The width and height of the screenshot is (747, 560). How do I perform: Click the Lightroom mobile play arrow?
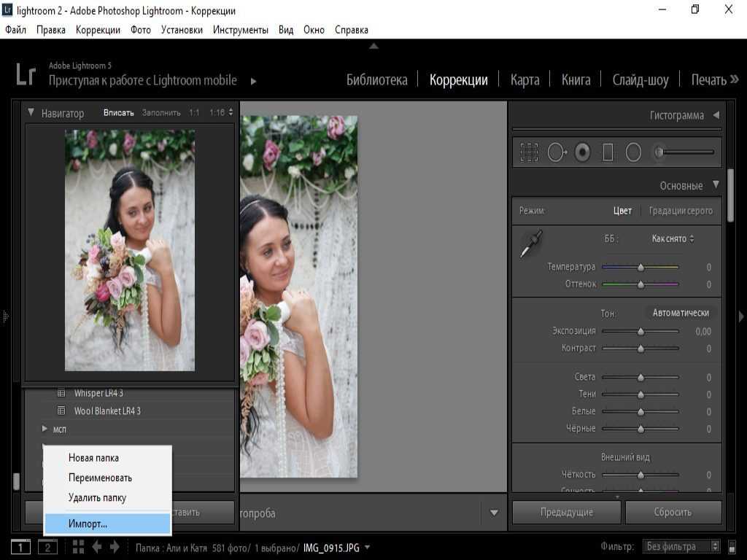(x=253, y=82)
